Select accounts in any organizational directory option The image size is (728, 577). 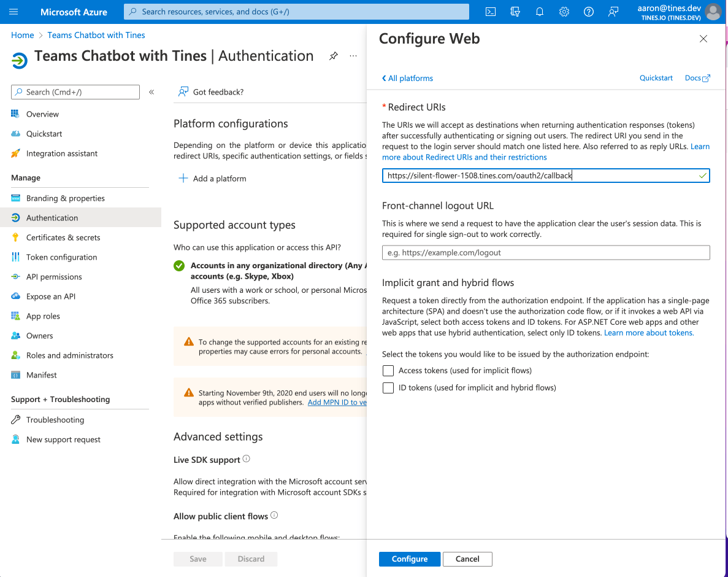(x=179, y=266)
